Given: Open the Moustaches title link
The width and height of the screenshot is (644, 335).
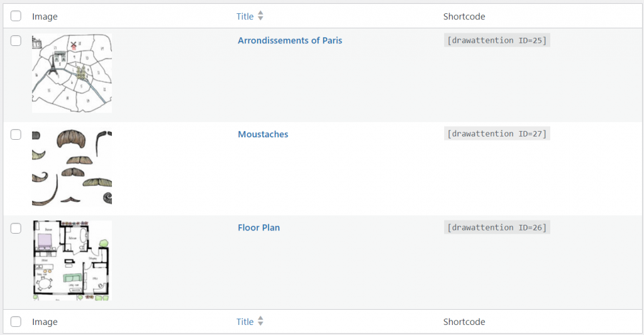Looking at the screenshot, I should pos(263,134).
